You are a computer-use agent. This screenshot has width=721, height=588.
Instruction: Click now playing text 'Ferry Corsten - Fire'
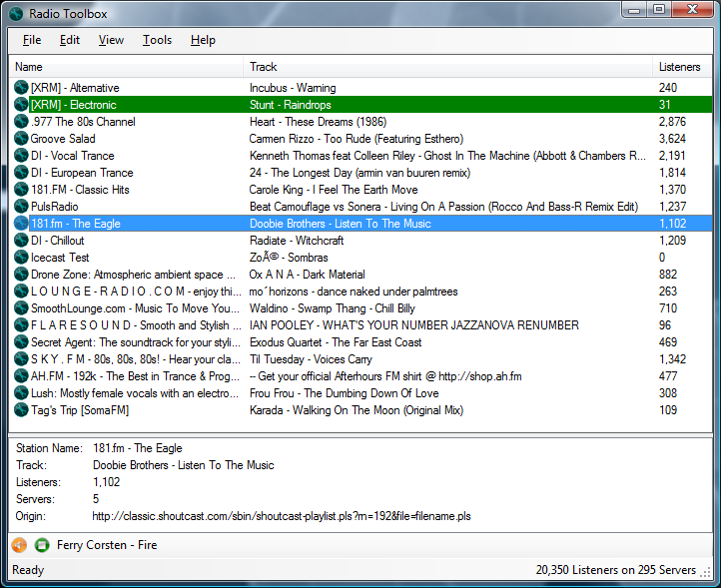point(107,545)
